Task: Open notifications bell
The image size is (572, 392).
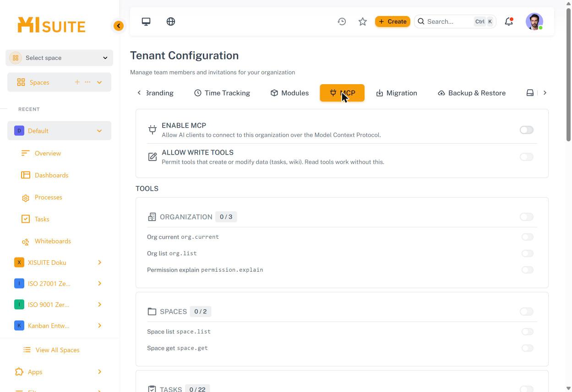Action: click(x=509, y=21)
